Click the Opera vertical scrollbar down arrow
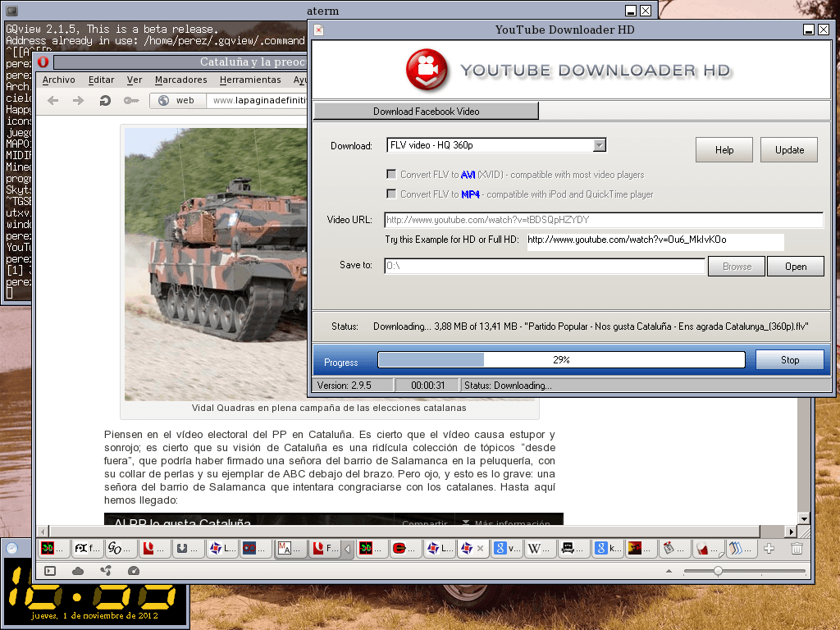The image size is (840, 630). 804,518
